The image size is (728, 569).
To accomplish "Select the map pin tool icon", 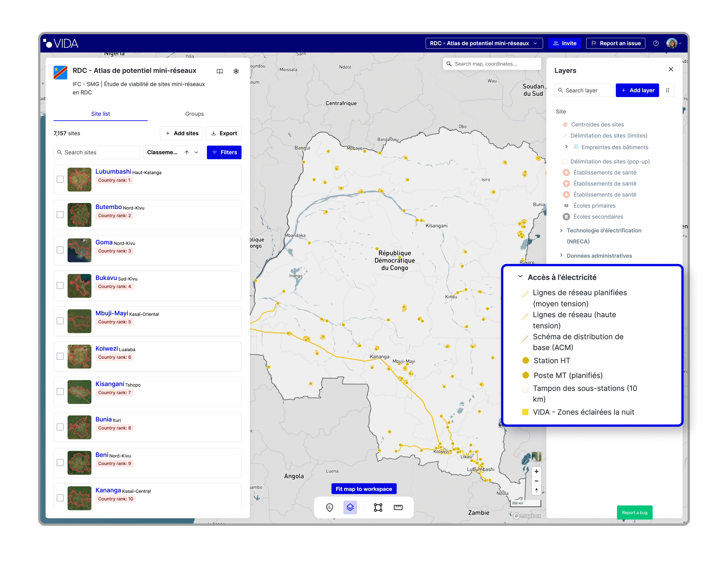I will (x=329, y=507).
